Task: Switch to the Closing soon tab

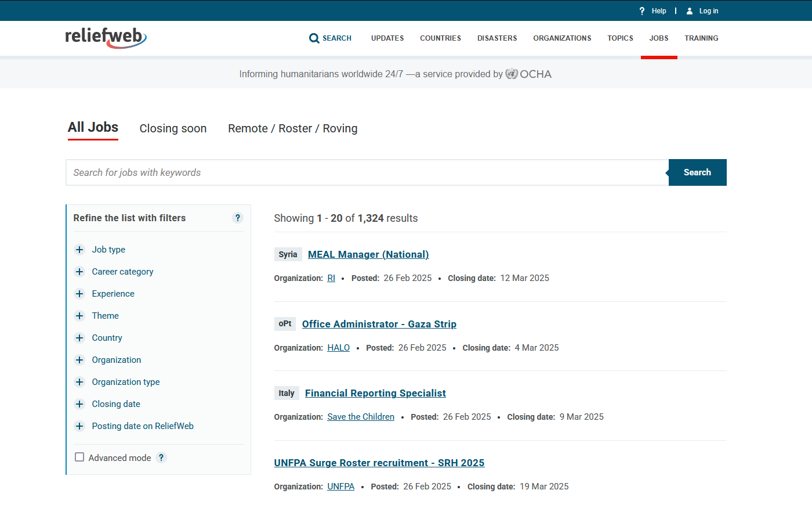Action: pos(173,128)
